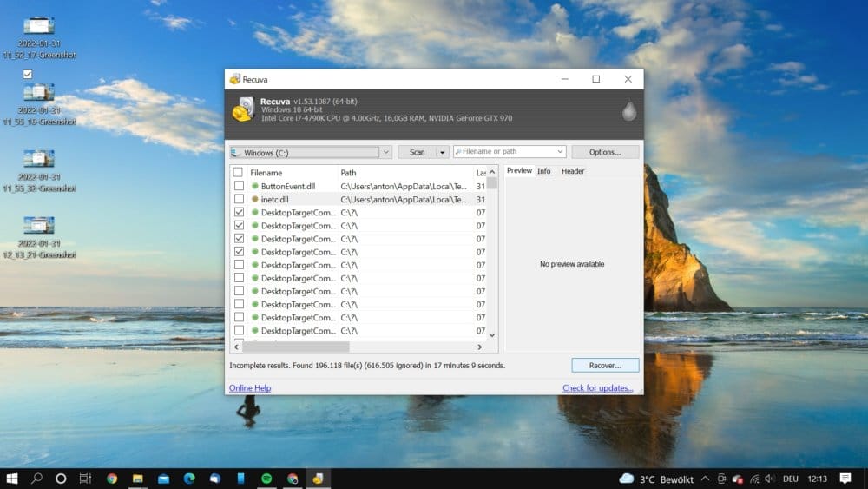Select the inetc.dll filename row
The width and height of the screenshot is (868, 489).
pyautogui.click(x=274, y=200)
